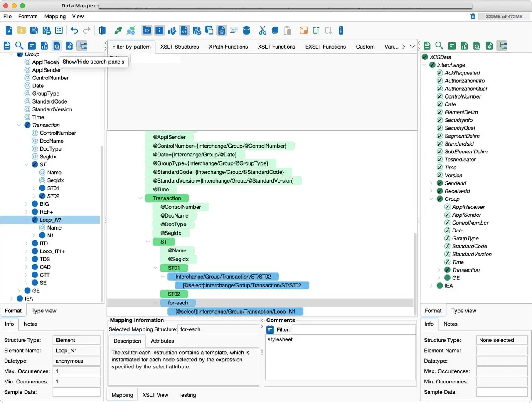Click the blue tree structure icon in left panel
Viewport: 532px width, 403px height.
(82, 46)
